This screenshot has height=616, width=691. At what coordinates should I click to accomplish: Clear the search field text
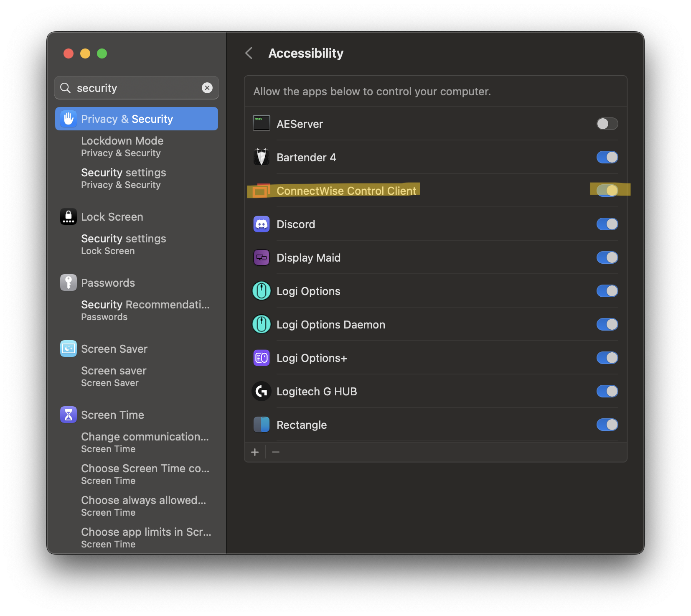tap(207, 88)
